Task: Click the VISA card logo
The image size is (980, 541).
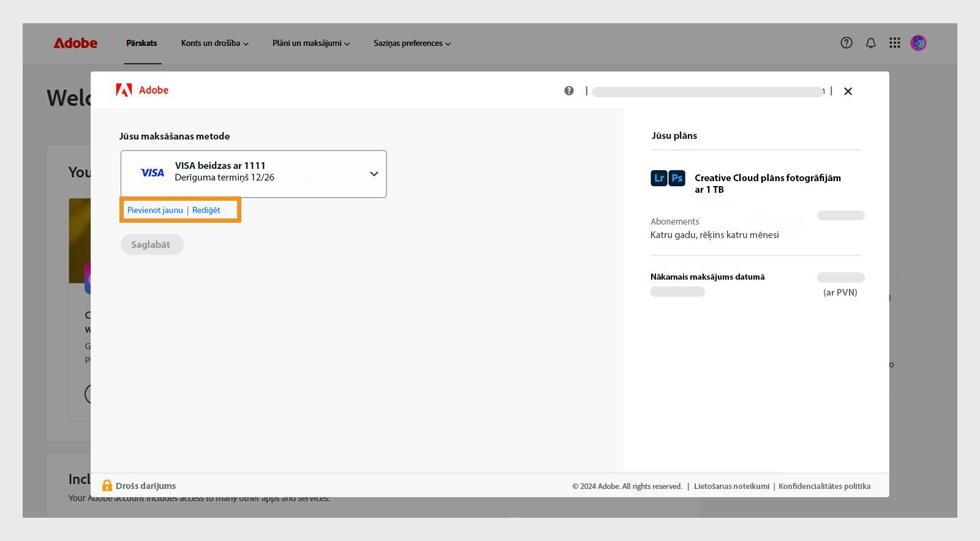Action: pyautogui.click(x=153, y=173)
